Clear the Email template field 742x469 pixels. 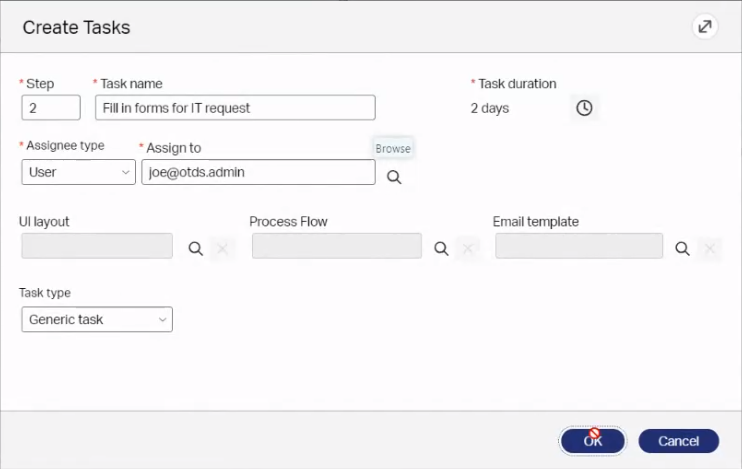tap(709, 248)
